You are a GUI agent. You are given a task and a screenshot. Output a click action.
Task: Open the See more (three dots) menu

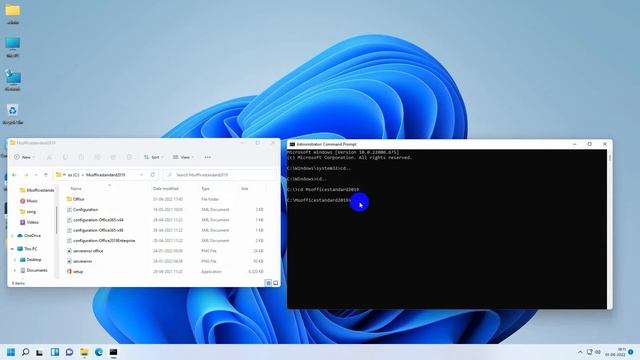pos(207,157)
